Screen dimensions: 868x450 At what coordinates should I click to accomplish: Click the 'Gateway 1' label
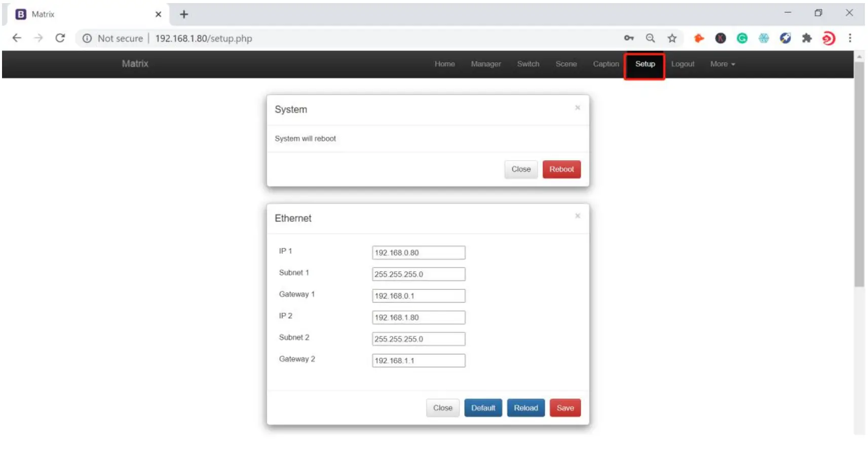click(297, 294)
